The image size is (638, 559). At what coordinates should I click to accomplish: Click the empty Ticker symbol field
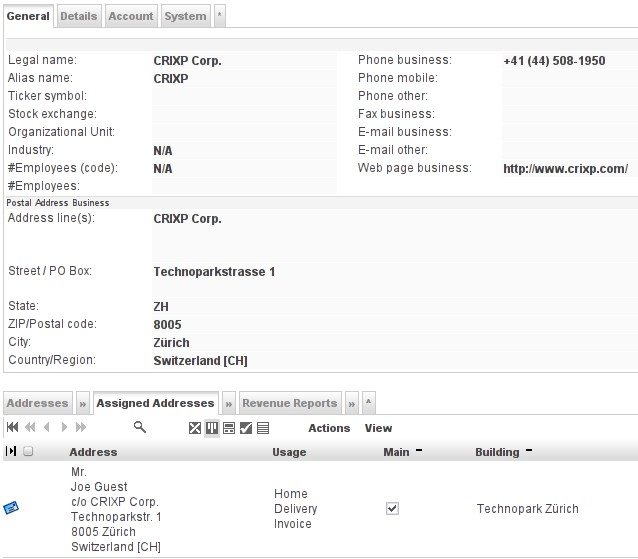point(244,96)
